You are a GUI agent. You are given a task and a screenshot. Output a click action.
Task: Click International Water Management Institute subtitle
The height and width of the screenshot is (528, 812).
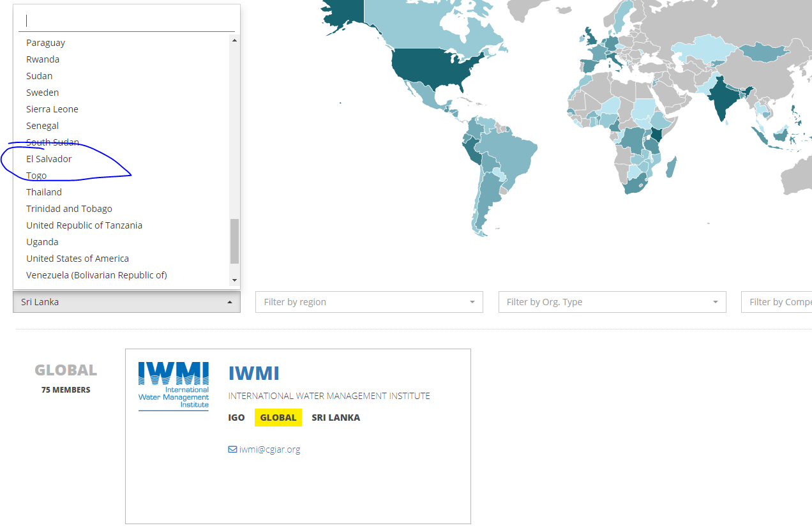coord(329,396)
